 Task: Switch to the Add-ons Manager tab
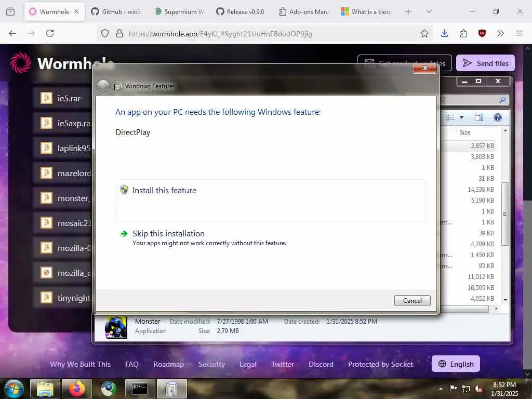pyautogui.click(x=304, y=11)
